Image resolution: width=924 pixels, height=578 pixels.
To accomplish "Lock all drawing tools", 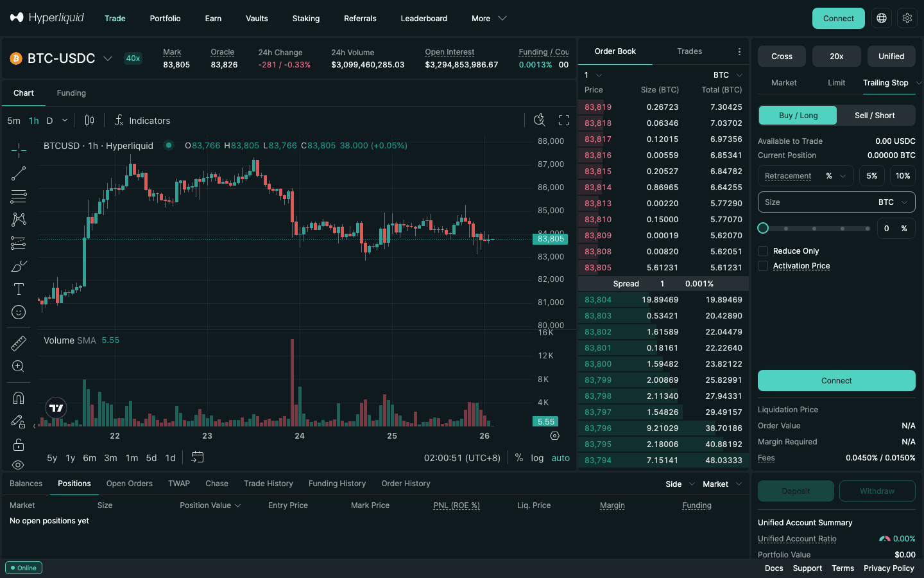I will 19,444.
